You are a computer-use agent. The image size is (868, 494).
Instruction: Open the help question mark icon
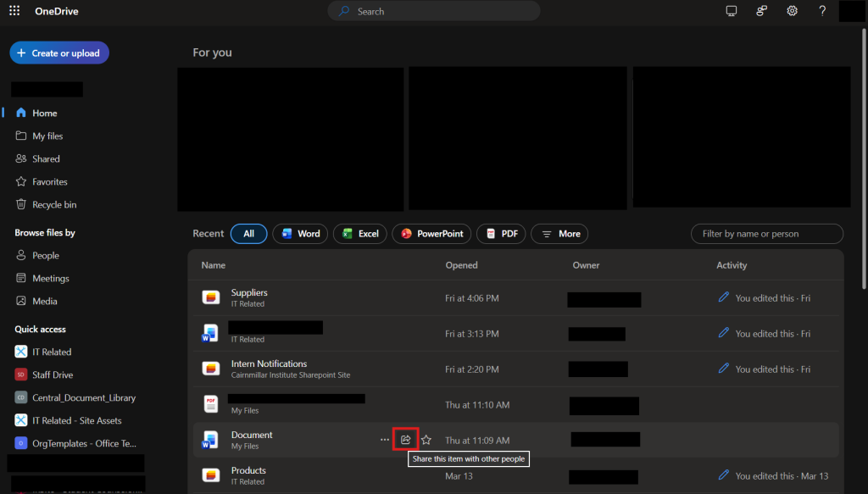point(822,10)
